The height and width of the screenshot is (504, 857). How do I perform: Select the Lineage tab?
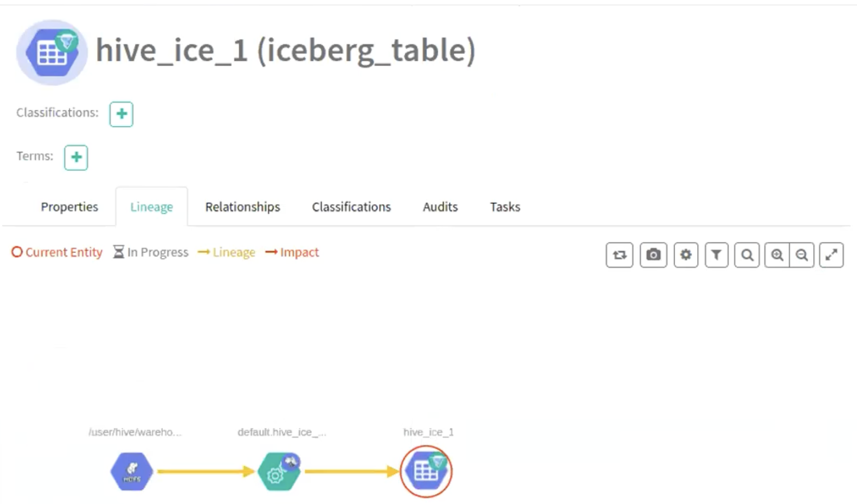pyautogui.click(x=151, y=207)
